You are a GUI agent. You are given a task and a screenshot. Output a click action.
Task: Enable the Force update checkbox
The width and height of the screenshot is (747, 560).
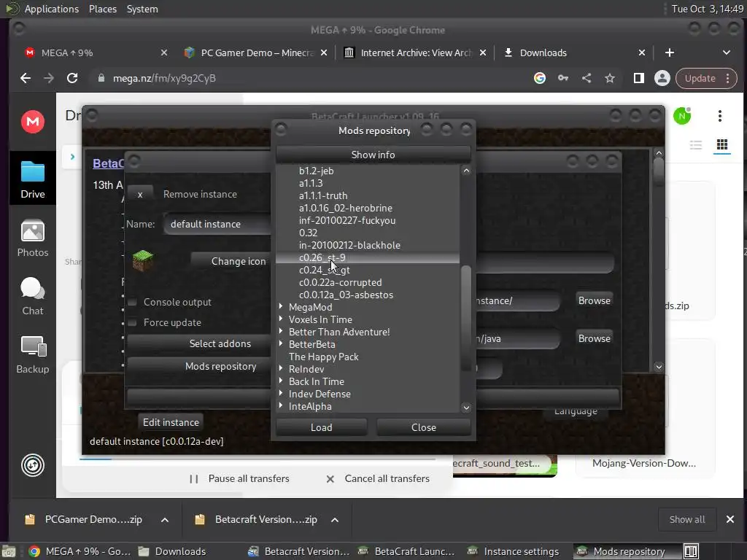point(133,322)
